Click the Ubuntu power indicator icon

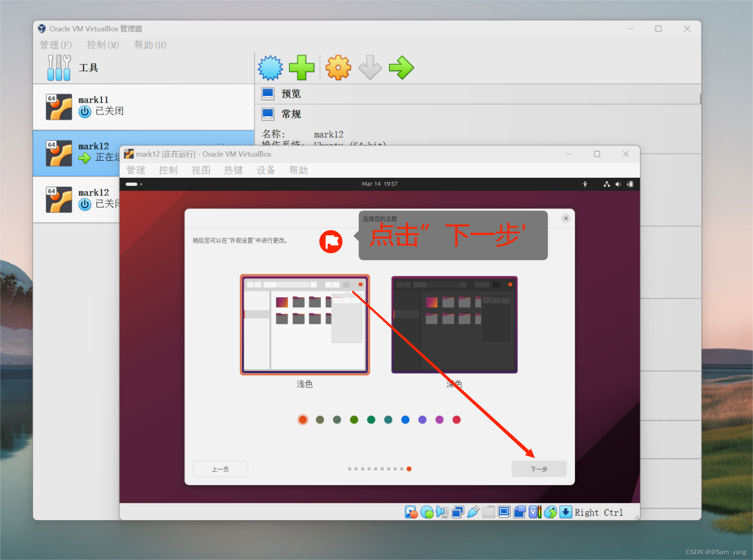click(630, 184)
